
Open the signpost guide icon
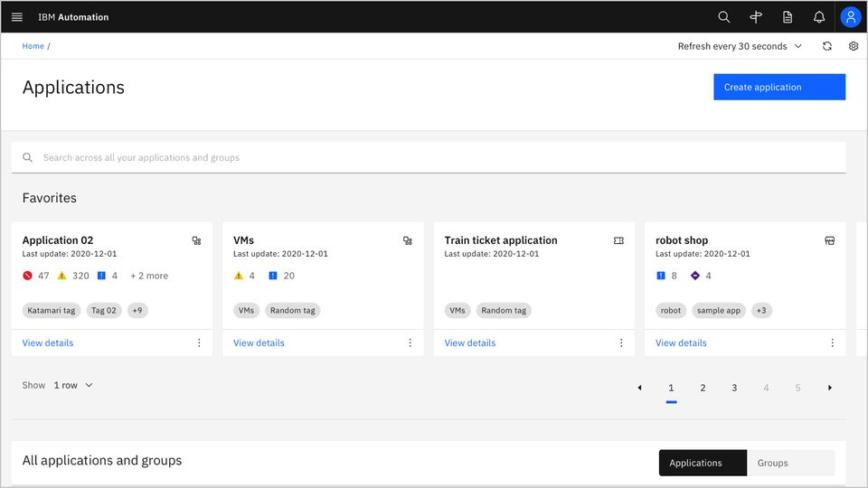pos(756,17)
